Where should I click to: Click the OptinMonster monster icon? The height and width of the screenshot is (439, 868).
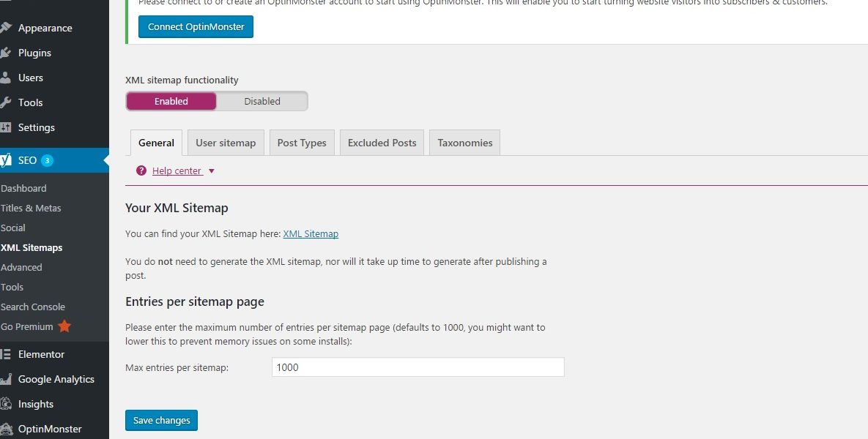click(x=6, y=429)
